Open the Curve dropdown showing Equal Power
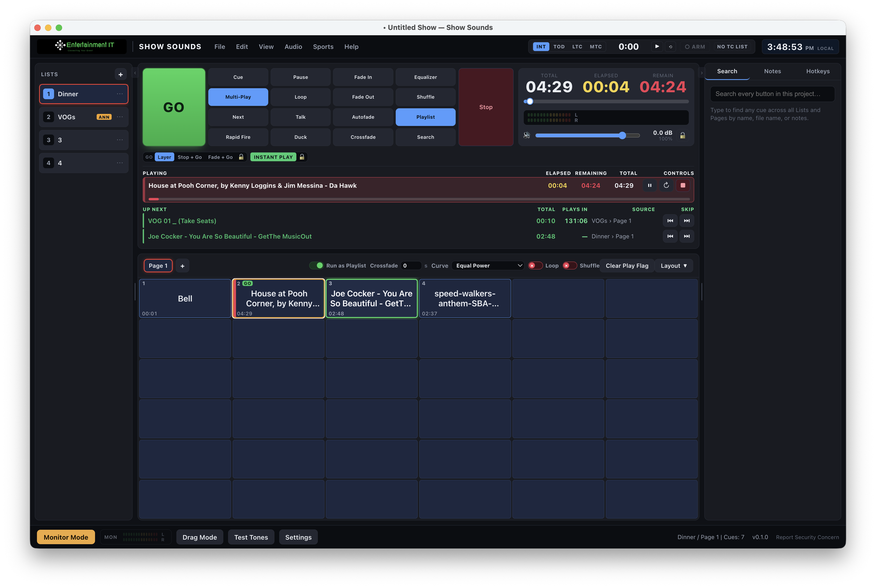876x588 pixels. [x=487, y=265]
